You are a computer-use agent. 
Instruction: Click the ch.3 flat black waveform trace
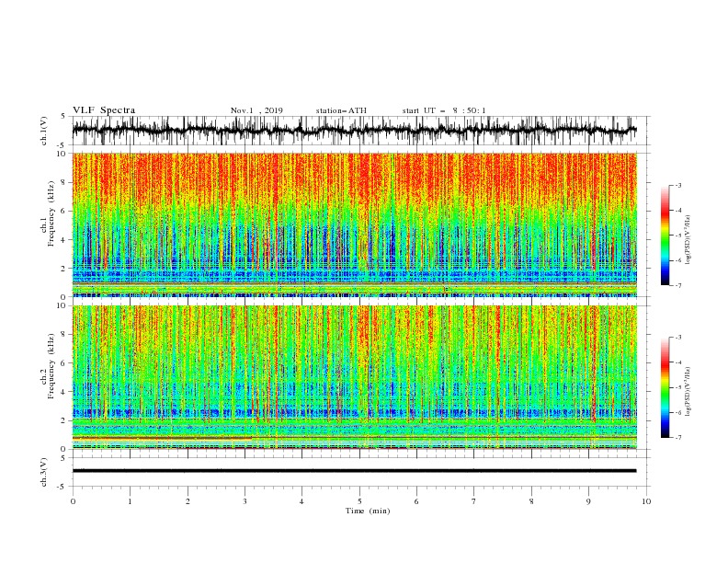[354, 471]
